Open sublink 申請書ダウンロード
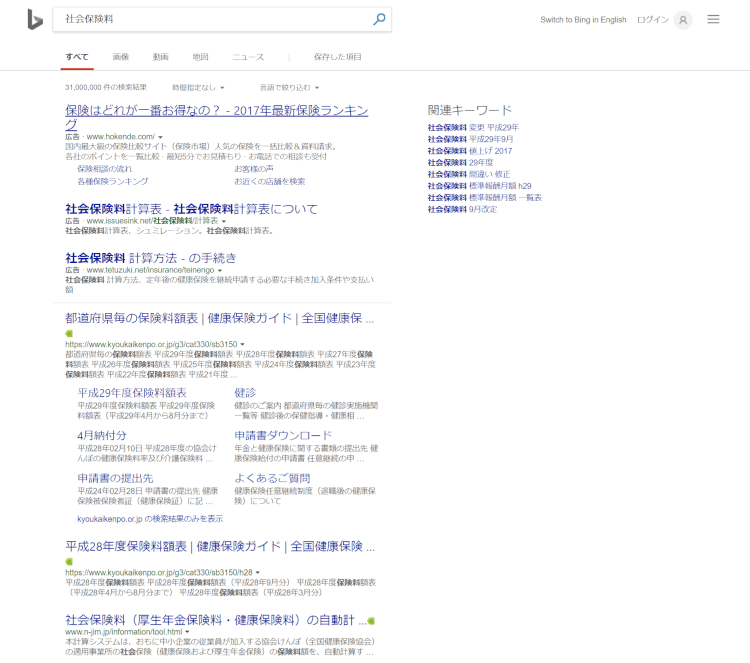Viewport: 750px width, 663px height. 283,435
